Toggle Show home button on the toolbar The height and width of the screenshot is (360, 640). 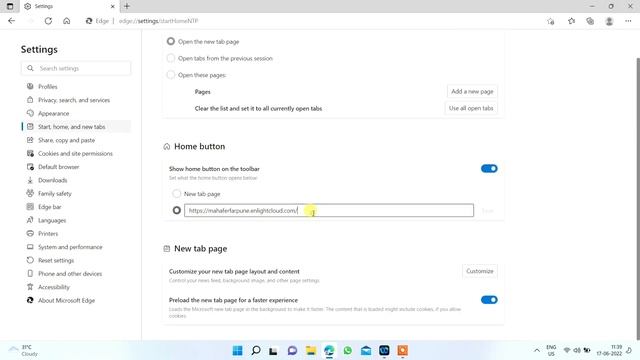tap(489, 169)
